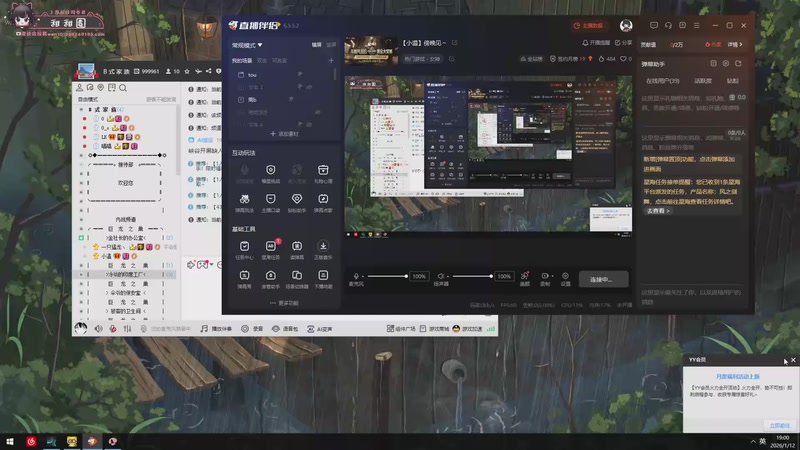Collapse the B式家族 tree group in YY

click(x=81, y=109)
